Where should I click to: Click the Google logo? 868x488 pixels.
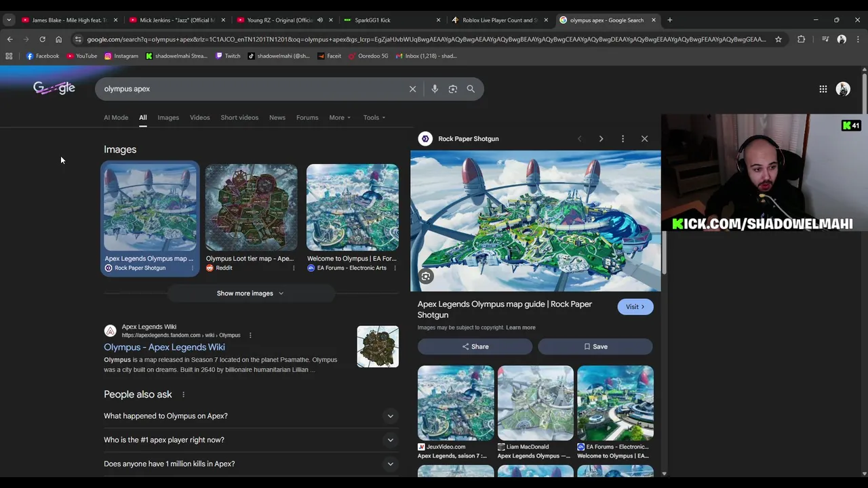pyautogui.click(x=54, y=88)
